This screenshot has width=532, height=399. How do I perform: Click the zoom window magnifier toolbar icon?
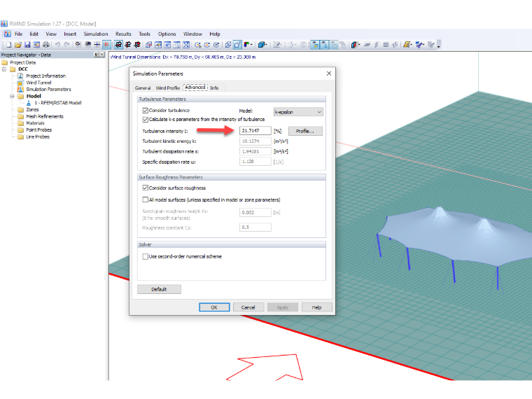click(177, 44)
